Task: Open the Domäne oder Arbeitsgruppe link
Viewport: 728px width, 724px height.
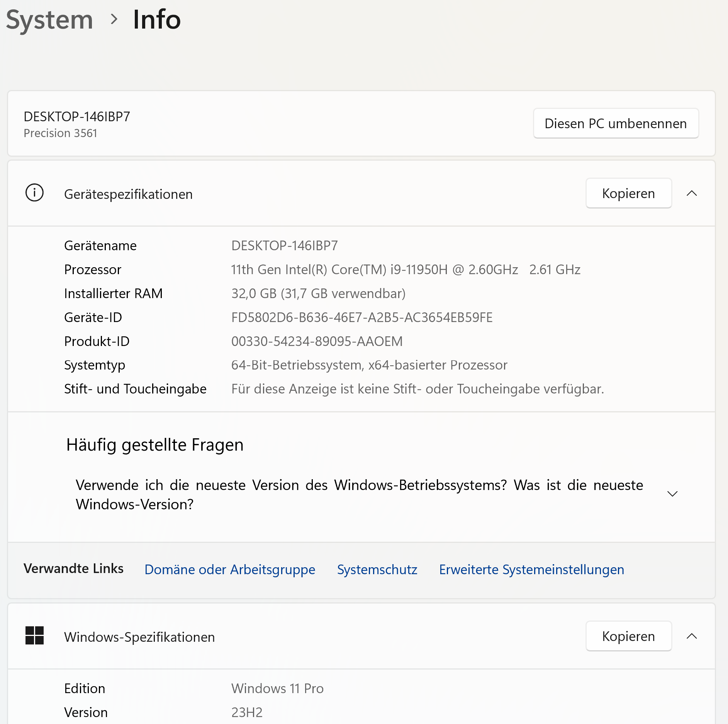Action: tap(230, 570)
